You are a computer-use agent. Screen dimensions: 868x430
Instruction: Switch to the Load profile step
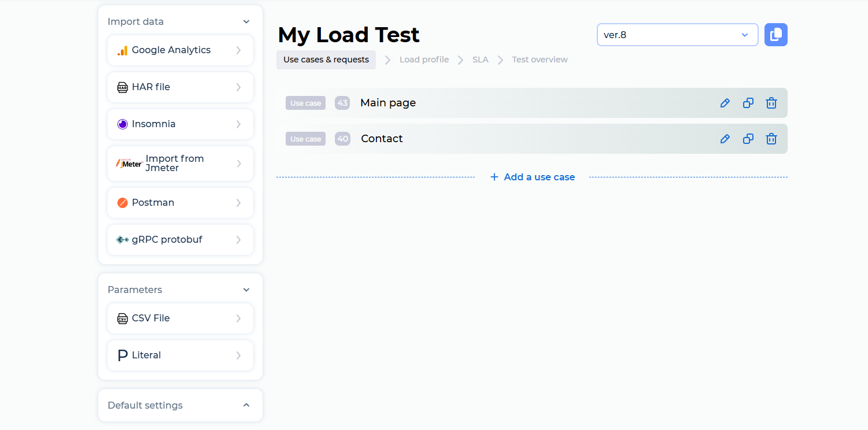424,59
